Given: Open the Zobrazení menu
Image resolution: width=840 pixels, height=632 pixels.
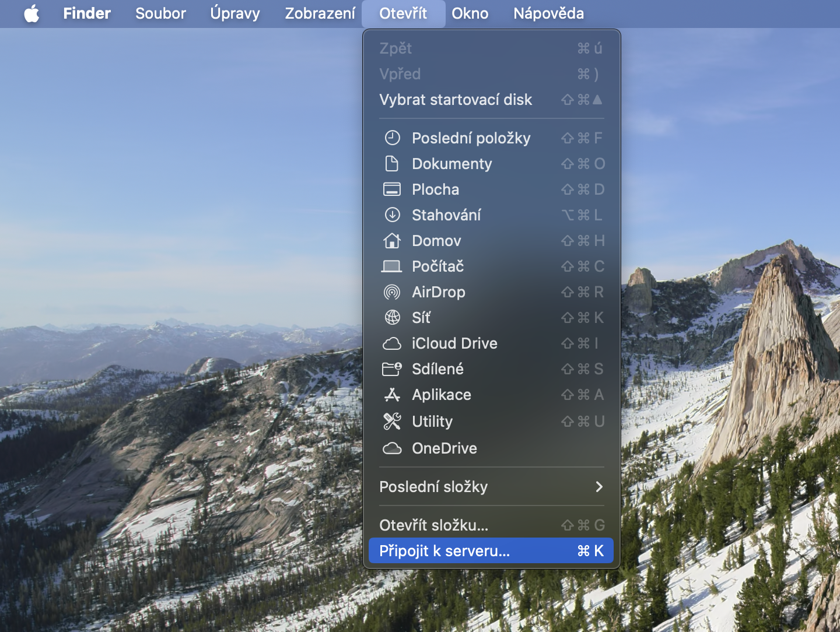Looking at the screenshot, I should point(320,13).
